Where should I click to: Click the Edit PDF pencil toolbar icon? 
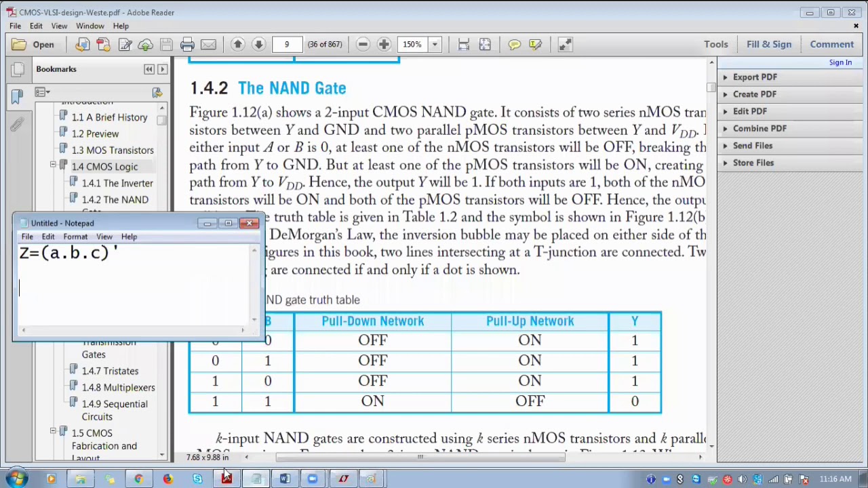(x=125, y=45)
